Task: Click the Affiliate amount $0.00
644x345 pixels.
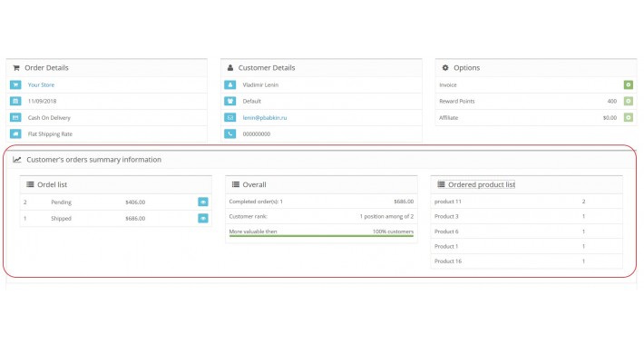Action: pyautogui.click(x=610, y=118)
